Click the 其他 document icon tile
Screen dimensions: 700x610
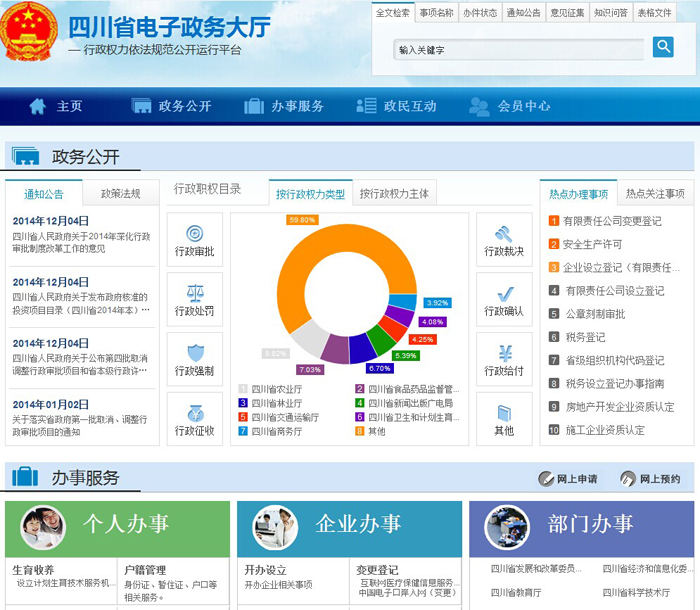click(x=504, y=419)
